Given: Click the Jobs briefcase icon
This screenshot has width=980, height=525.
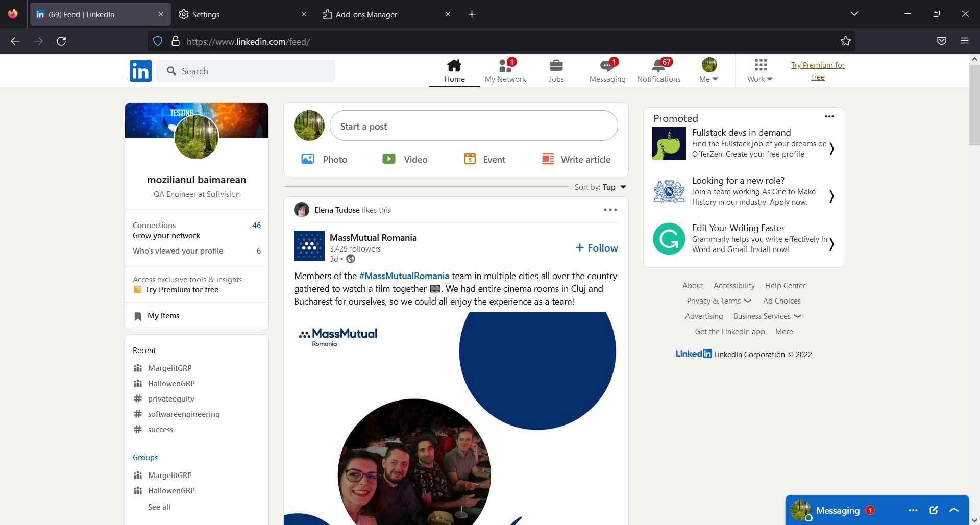Looking at the screenshot, I should [x=556, y=70].
